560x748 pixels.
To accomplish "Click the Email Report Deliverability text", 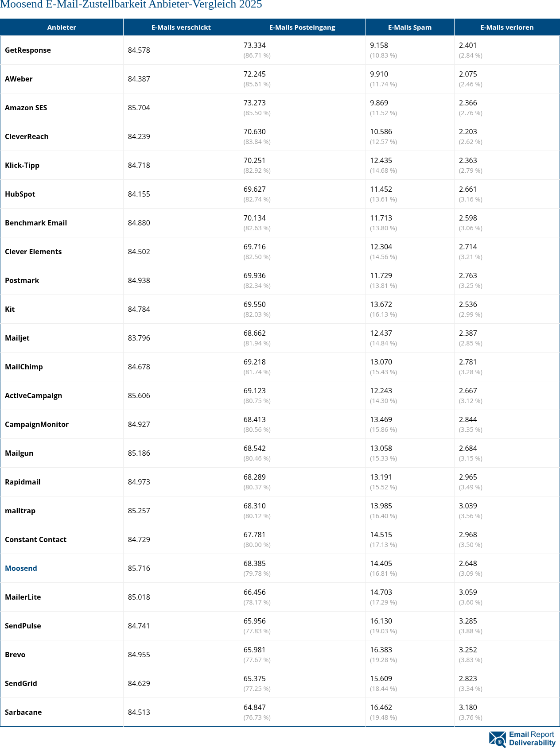I will click(532, 739).
